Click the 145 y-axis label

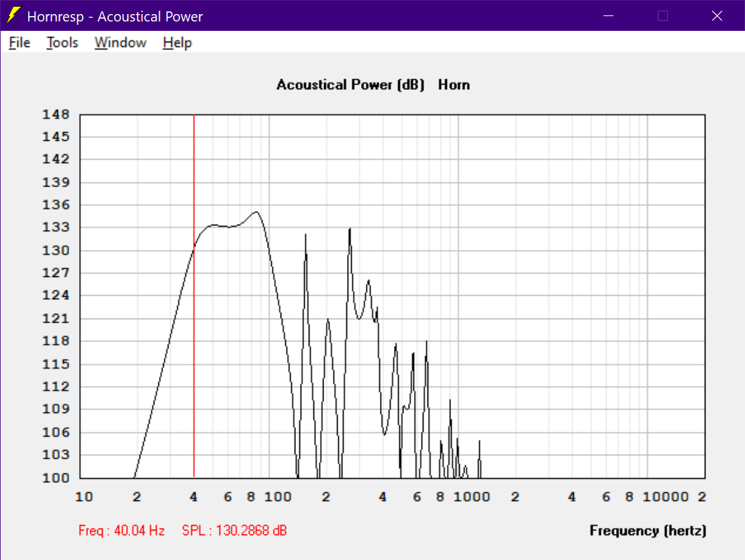(56, 137)
